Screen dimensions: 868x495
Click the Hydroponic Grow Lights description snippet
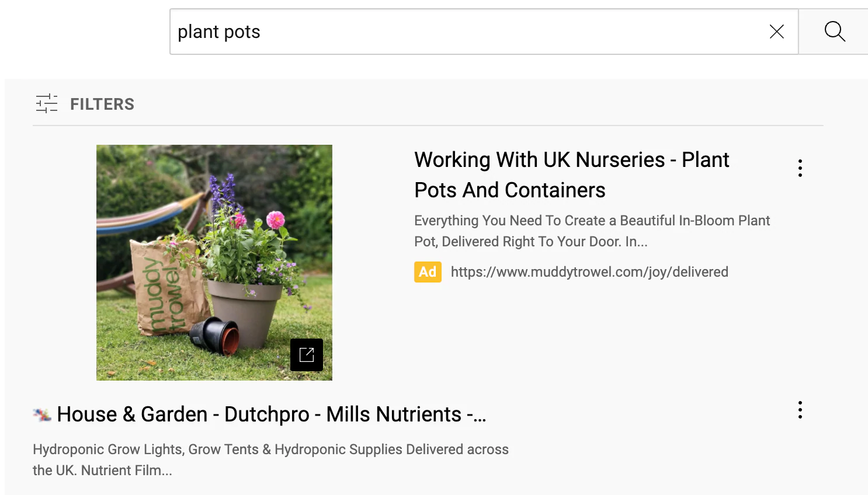270,460
